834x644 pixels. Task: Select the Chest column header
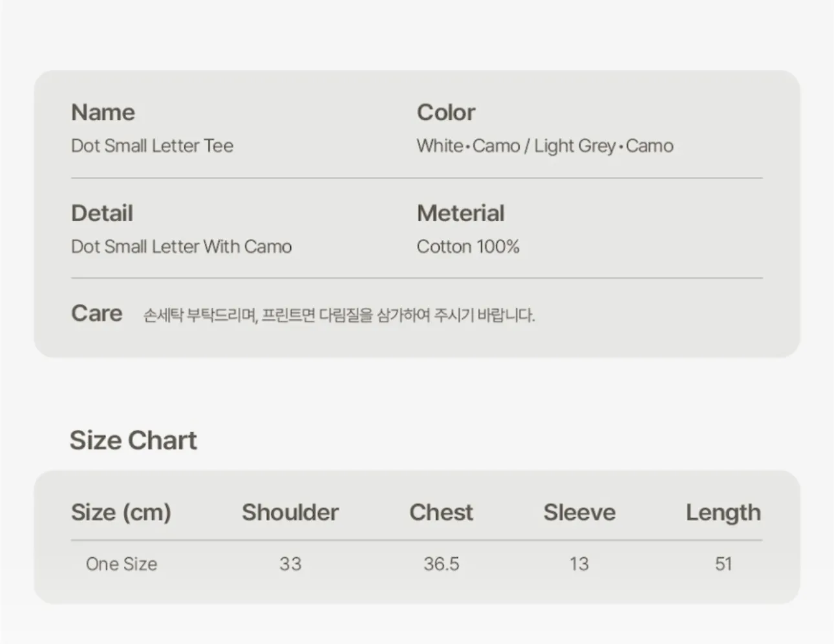pos(441,512)
